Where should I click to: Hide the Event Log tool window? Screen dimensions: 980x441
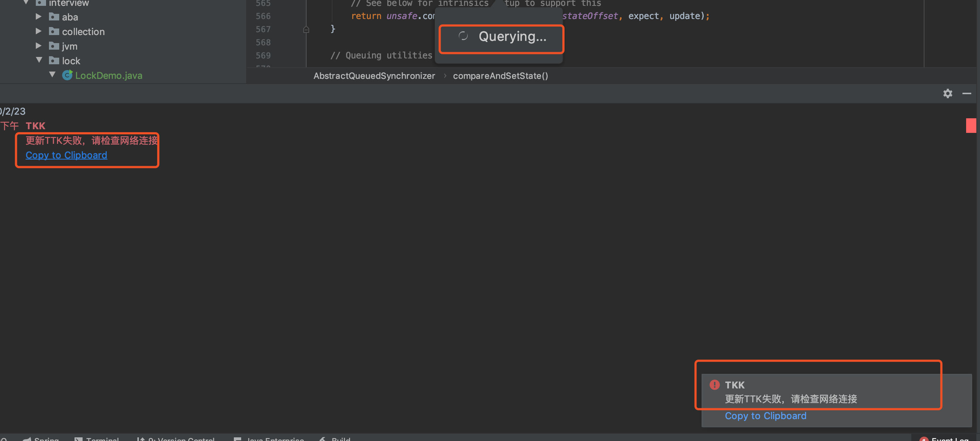pyautogui.click(x=967, y=93)
